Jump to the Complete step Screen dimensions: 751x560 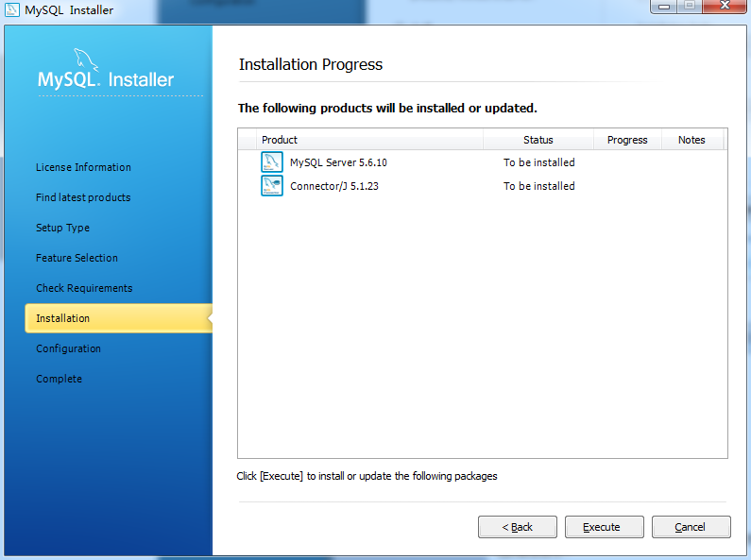(59, 379)
